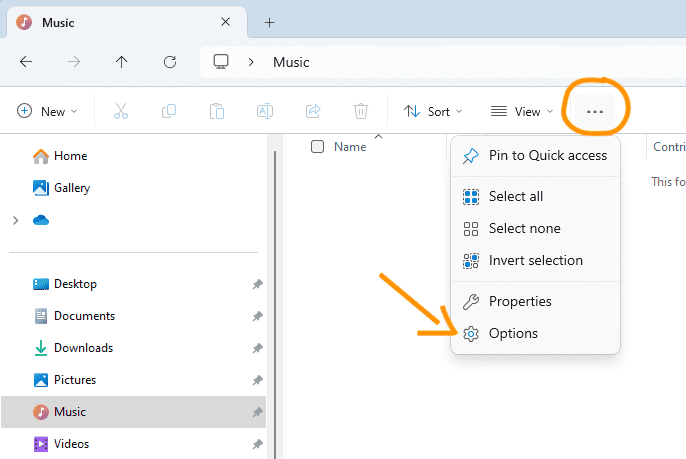Image resolution: width=686 pixels, height=459 pixels.
Task: Choose Select all from menu
Action: coord(535,196)
